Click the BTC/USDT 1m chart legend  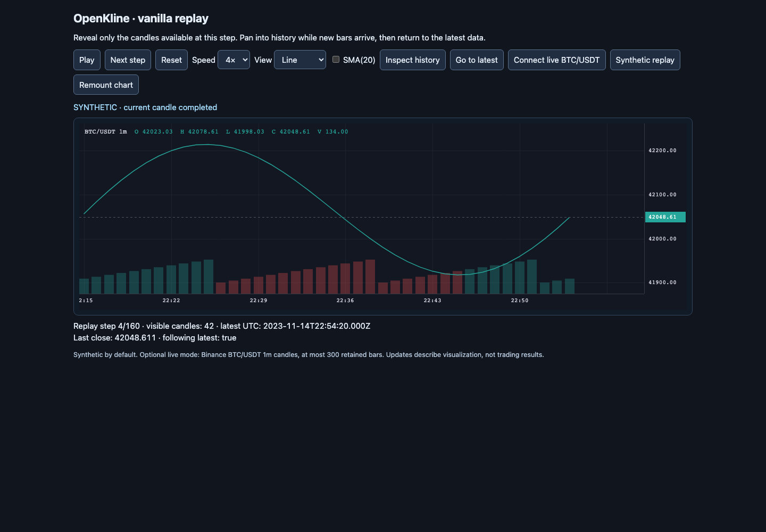tap(106, 132)
